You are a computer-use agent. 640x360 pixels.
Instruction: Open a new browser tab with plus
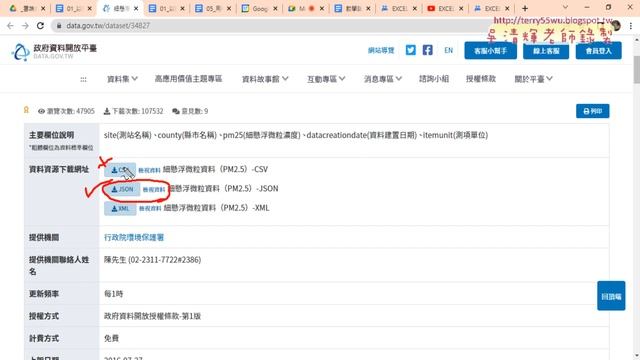(525, 8)
